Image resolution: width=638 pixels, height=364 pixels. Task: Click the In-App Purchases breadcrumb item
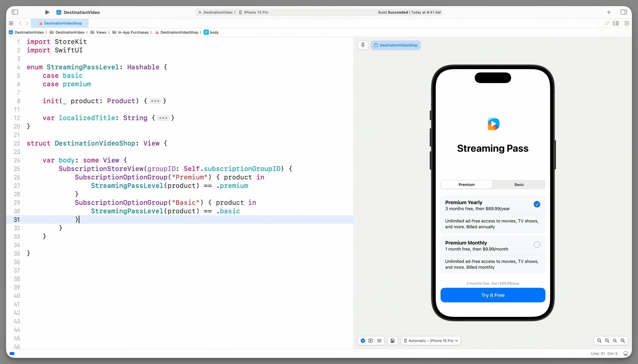(x=133, y=32)
